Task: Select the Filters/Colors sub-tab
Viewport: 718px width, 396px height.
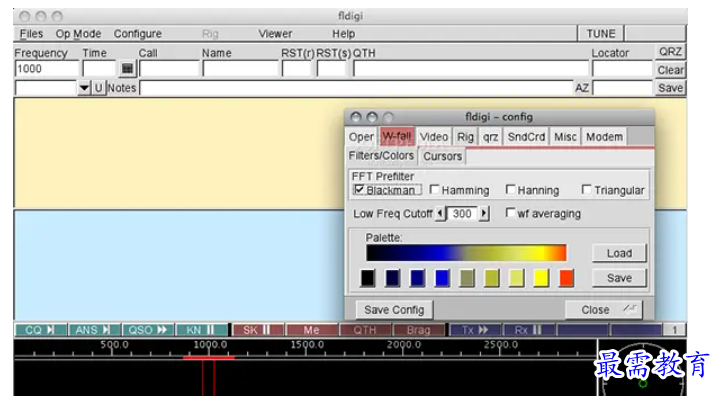Action: pos(381,156)
